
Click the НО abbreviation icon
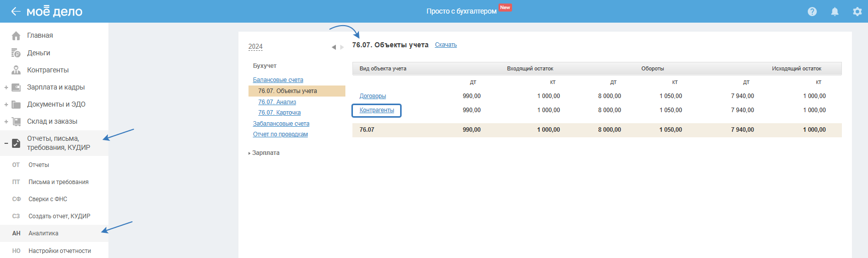point(16,251)
